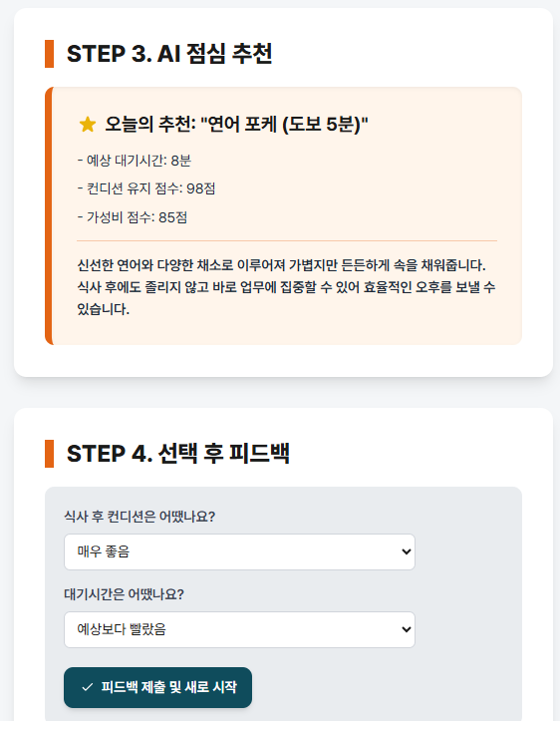Click the salmon poke description paragraph
The height and width of the screenshot is (729, 560).
(287, 287)
